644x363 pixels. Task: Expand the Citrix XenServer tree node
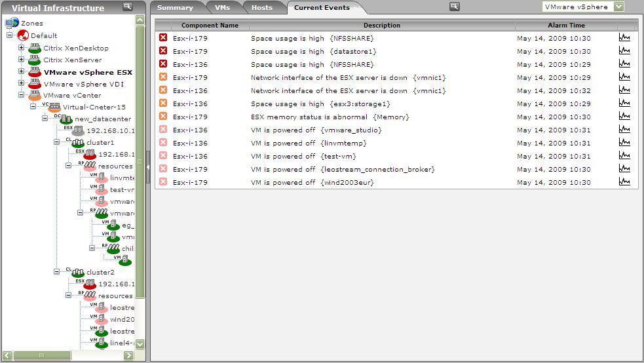pyautogui.click(x=22, y=60)
